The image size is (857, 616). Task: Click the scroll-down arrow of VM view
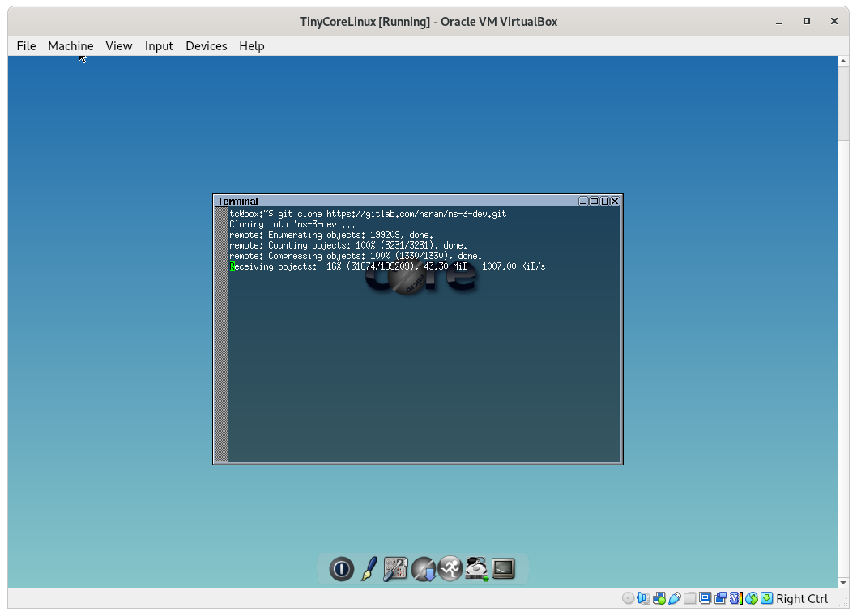pos(843,583)
